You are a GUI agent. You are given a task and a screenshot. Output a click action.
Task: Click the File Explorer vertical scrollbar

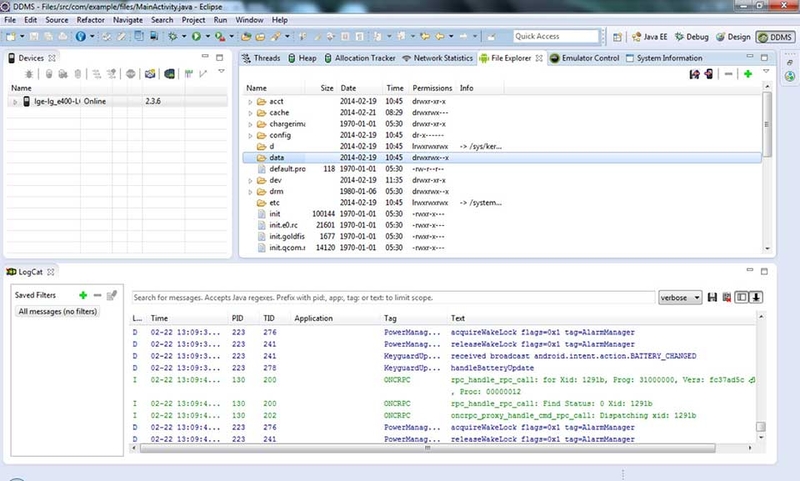click(x=767, y=125)
